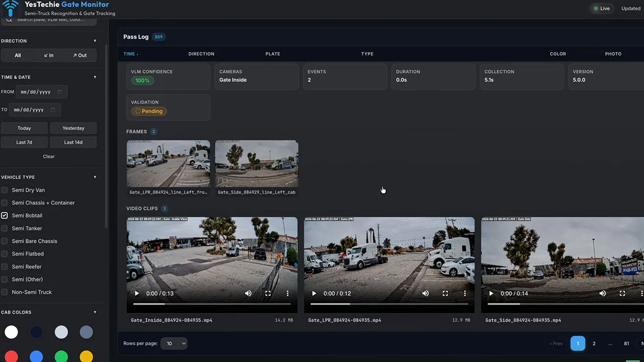The image size is (644, 362).
Task: Collapse the Direction filter section
Action: point(95,41)
